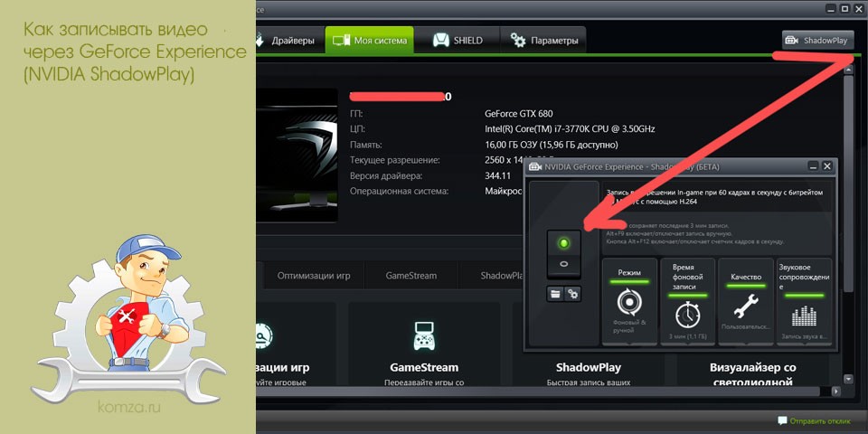Click the gears icon on Параметры tab
The image size is (868, 434).
pos(518,41)
